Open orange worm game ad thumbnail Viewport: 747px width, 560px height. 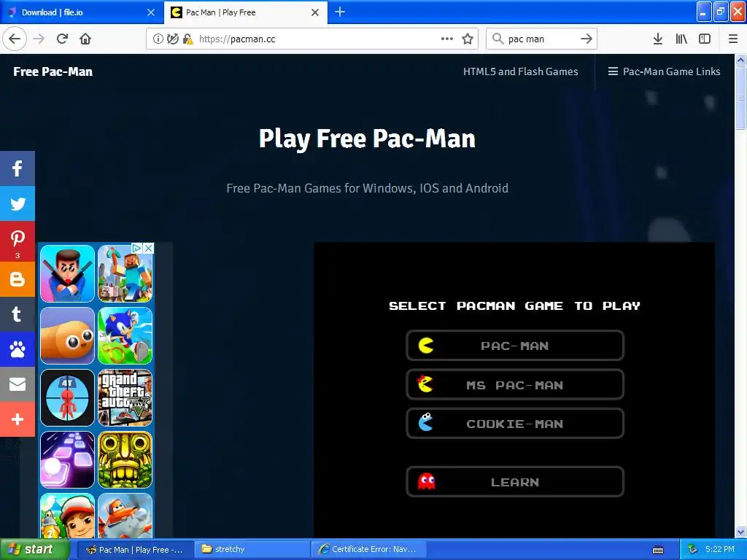(x=68, y=335)
